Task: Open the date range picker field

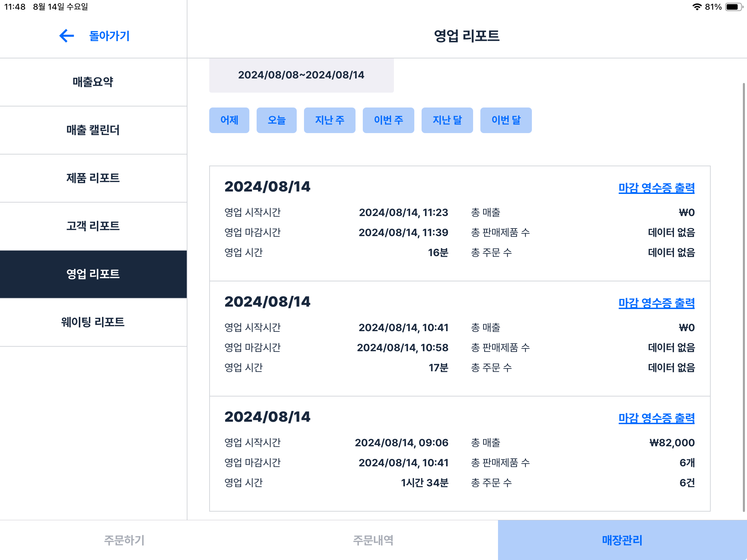Action: (x=301, y=75)
